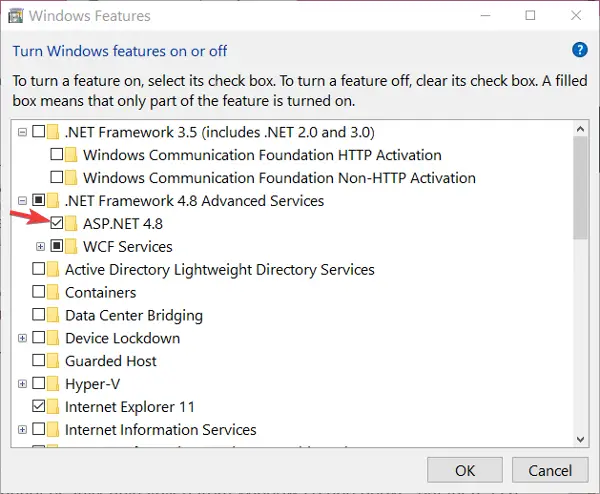Click the OK button
The height and width of the screenshot is (494, 600).
[465, 470]
